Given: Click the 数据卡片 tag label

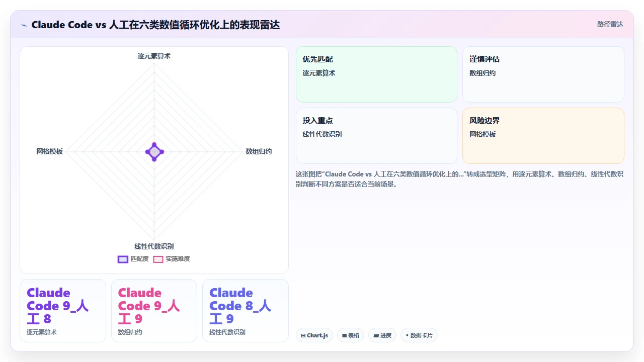Looking at the screenshot, I should [421, 335].
